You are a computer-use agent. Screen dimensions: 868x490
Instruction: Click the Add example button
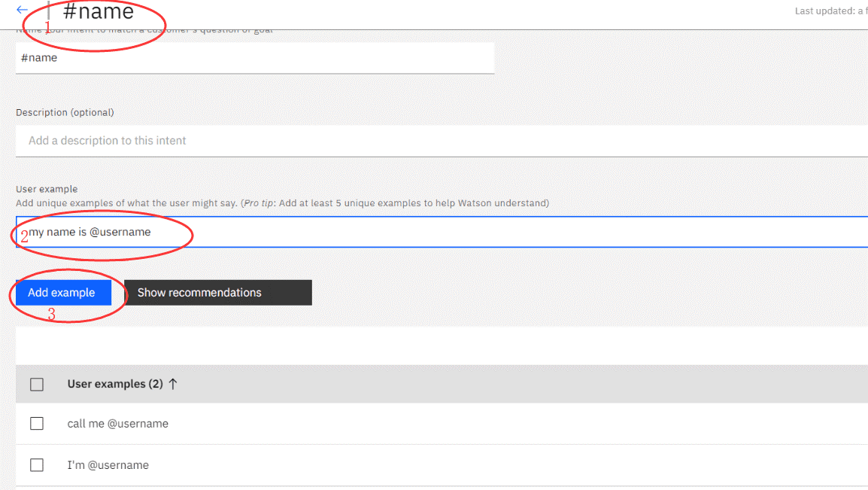[62, 293]
